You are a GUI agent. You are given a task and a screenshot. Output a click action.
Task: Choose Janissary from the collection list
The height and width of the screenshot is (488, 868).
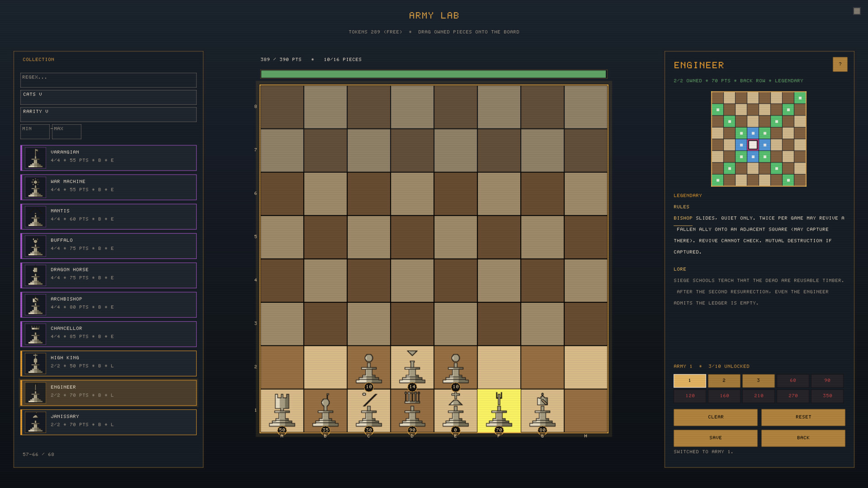click(108, 422)
